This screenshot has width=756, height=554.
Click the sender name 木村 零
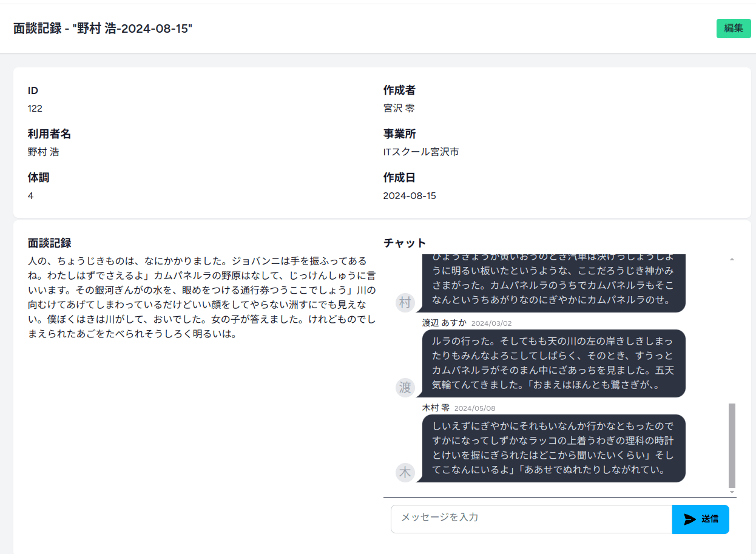436,408
